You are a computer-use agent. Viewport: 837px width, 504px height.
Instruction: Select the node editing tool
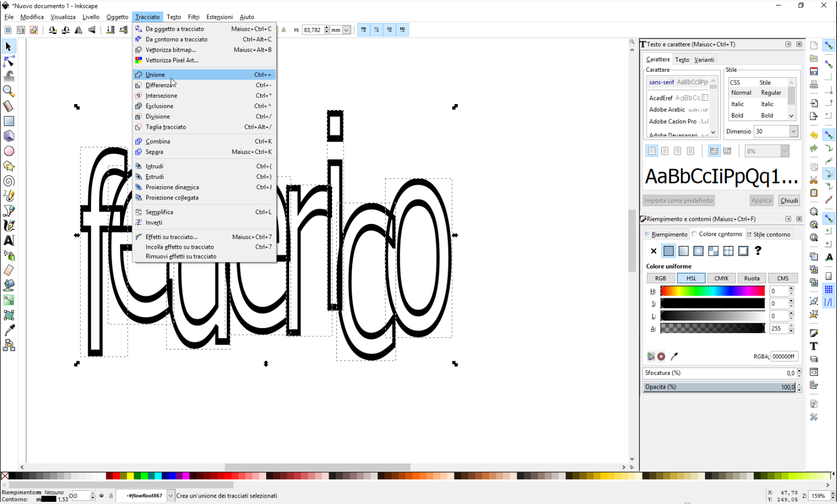point(9,61)
